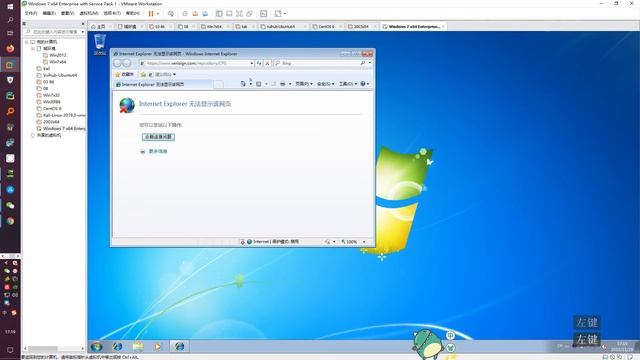Screen dimensions: 640x360
Task: Open the 虚拟机(M) menu in VMware
Action: pos(89,13)
